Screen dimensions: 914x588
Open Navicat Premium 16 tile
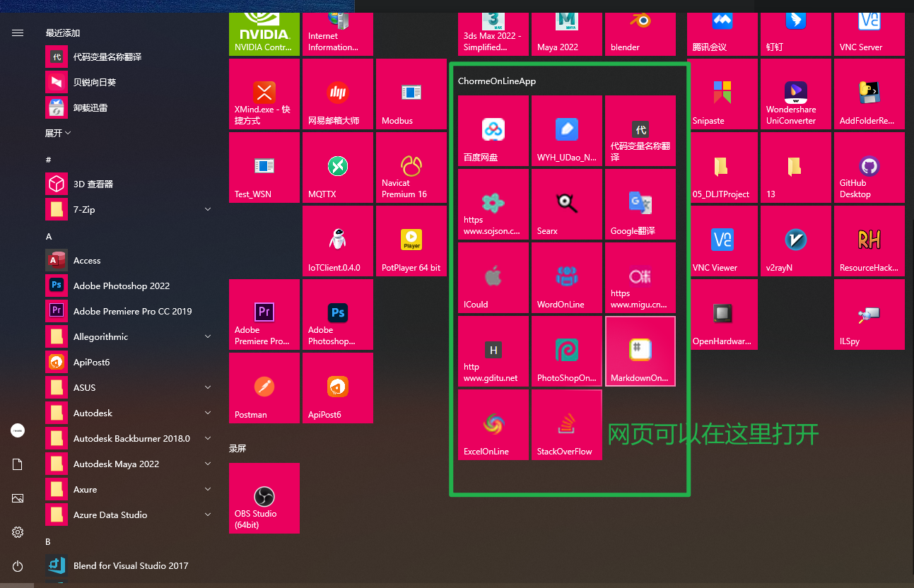pyautogui.click(x=411, y=167)
